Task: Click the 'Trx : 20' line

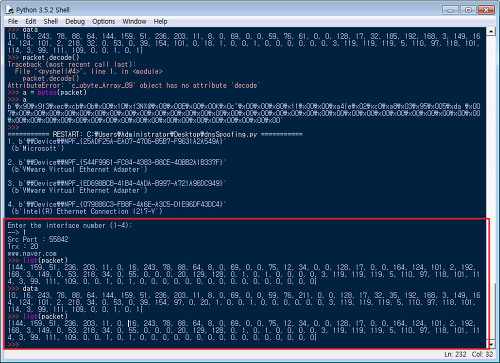Action: tap(23, 246)
